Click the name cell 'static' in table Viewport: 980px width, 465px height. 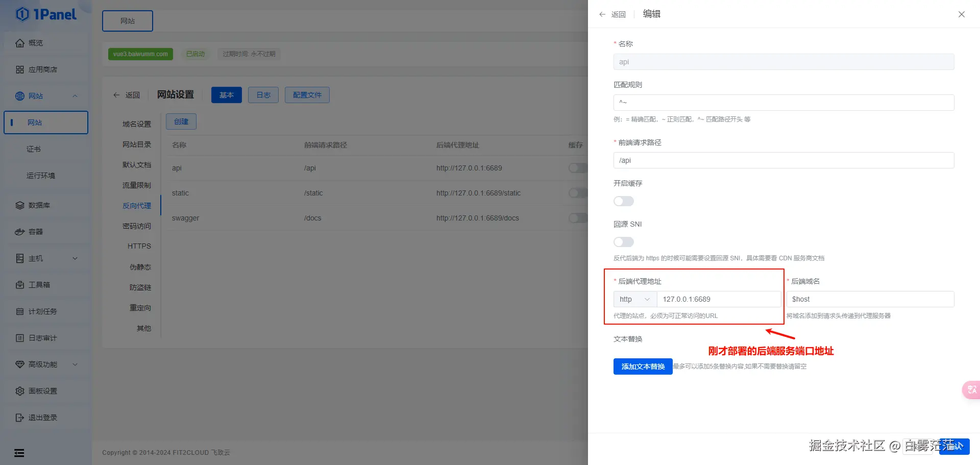point(180,193)
